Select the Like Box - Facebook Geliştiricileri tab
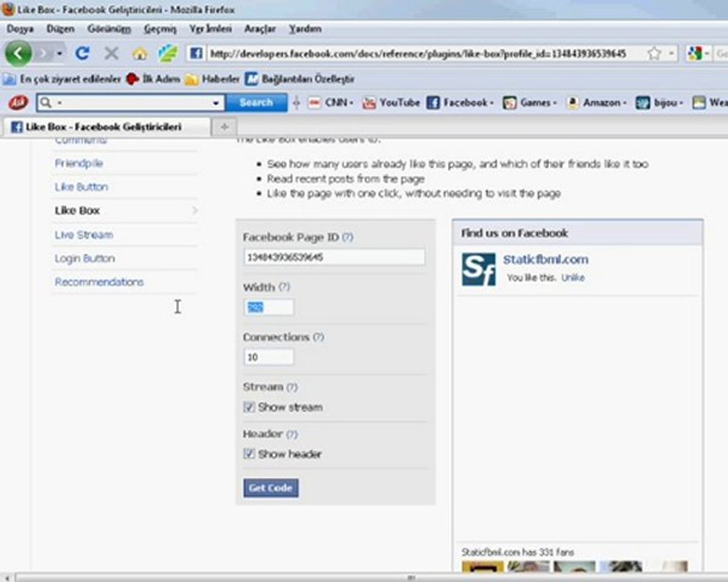Viewport: 728px width, 582px height. [x=106, y=127]
